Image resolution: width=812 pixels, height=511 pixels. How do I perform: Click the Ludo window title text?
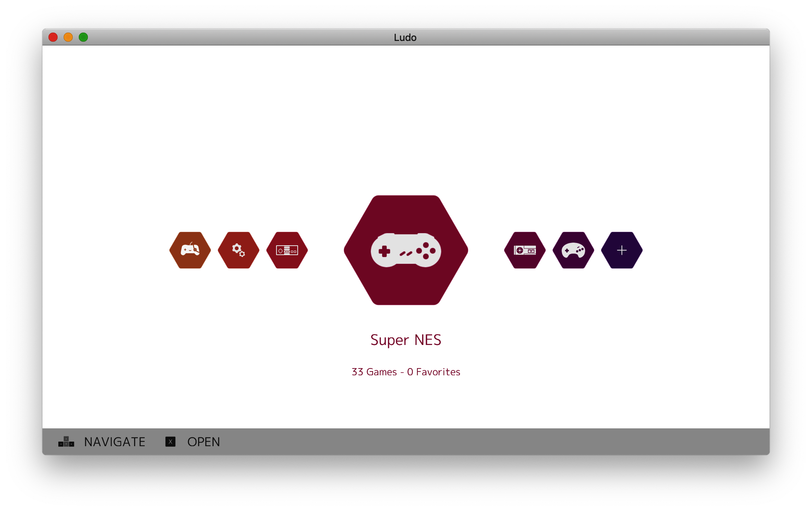point(405,37)
